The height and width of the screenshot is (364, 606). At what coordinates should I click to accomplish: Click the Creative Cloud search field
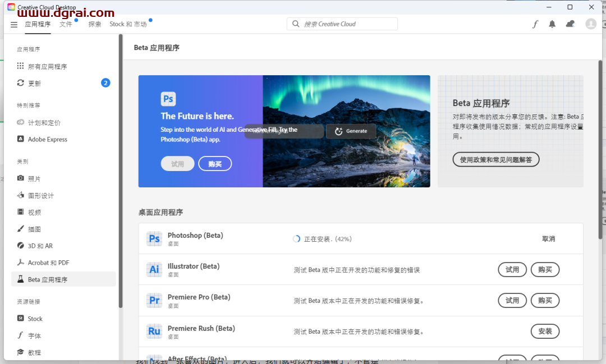(x=342, y=24)
